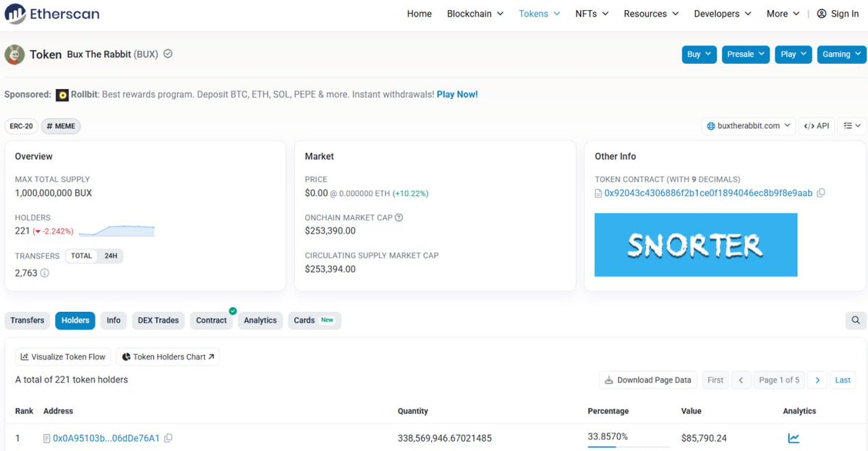Screen dimensions: 868x451
Task: Open the Presale dropdown button
Action: coord(745,54)
